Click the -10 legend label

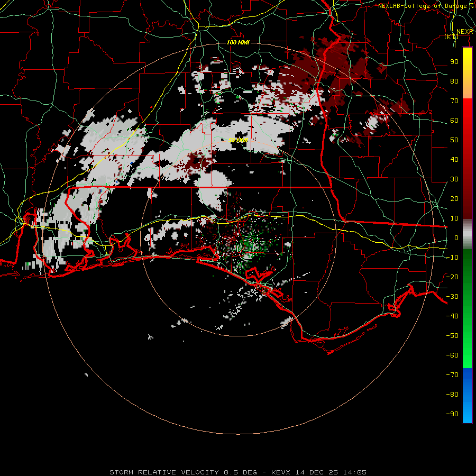tap(452, 258)
